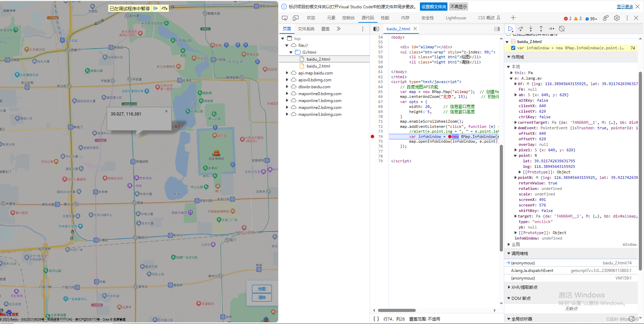The height and width of the screenshot is (324, 644).
Task: Expand the 全局 global scope
Action: pos(509,244)
